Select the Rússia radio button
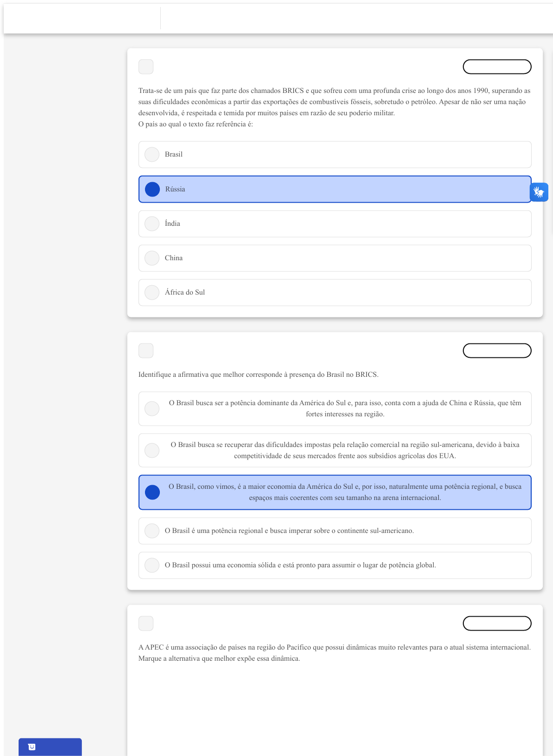Viewport: 553px width, 756px height. [x=152, y=189]
